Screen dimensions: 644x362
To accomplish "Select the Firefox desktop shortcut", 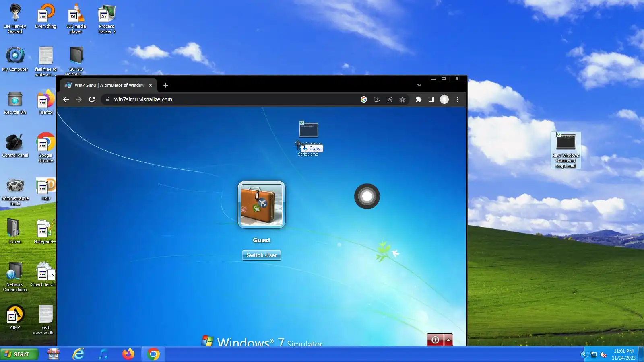I will point(45,103).
